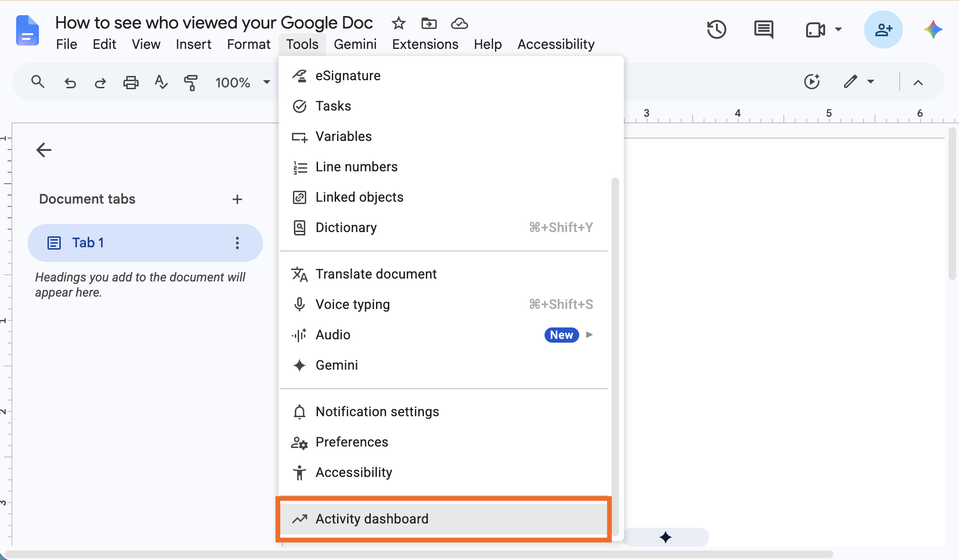Click the search magnifier in toolbar

(x=38, y=82)
